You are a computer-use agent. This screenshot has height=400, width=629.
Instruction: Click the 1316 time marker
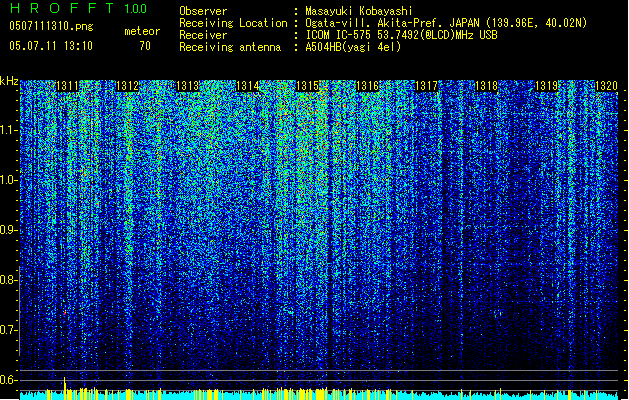click(x=367, y=86)
